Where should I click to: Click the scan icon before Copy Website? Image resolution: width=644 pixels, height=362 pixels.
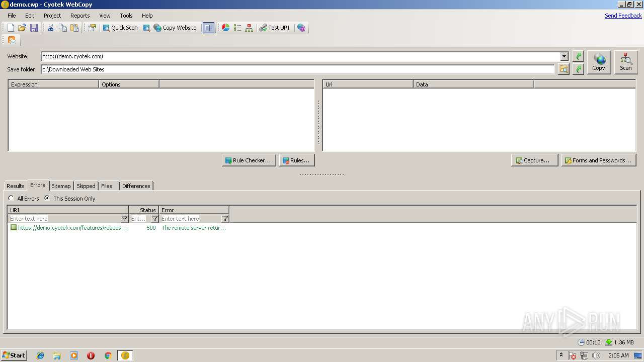pyautogui.click(x=146, y=28)
